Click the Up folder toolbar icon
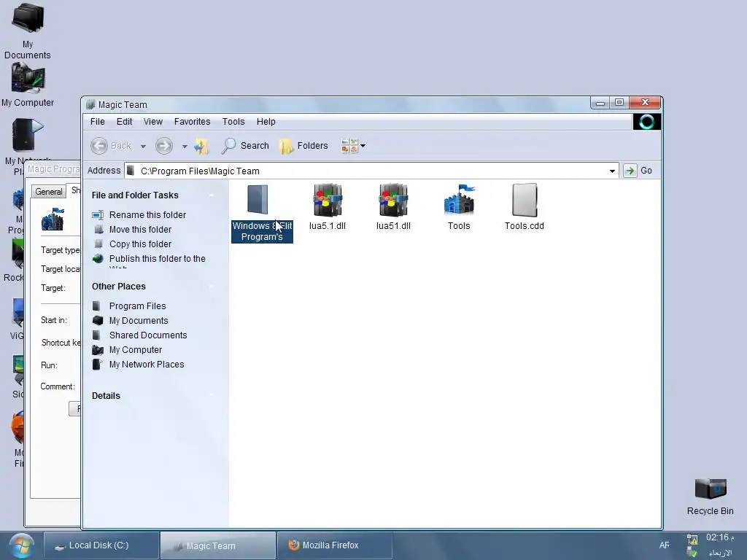Screen dimensions: 747x560 (x=201, y=146)
